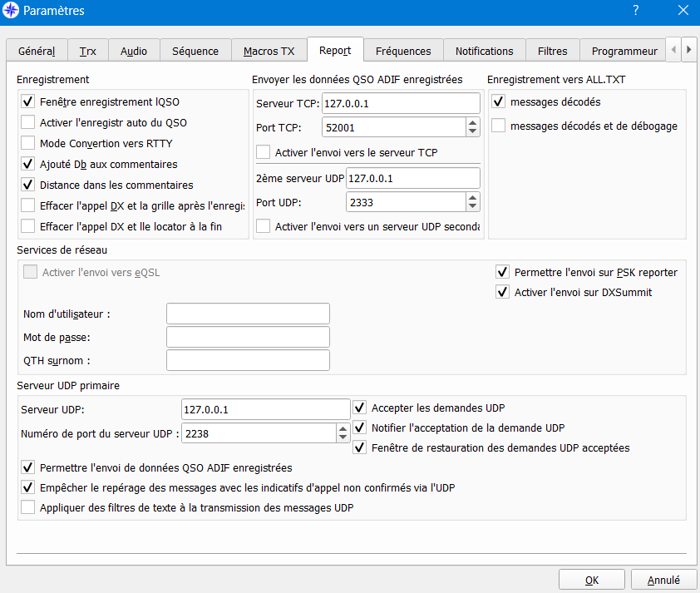Open the Audio tab
The image size is (700, 593).
[x=134, y=51]
